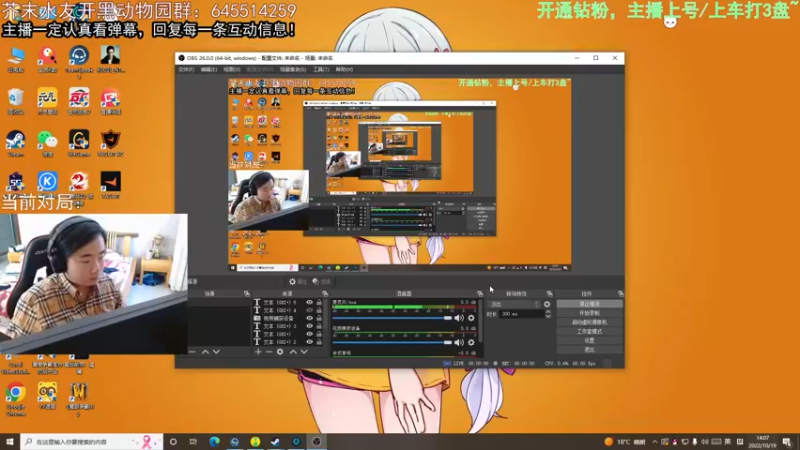Hide the 视频捕获设备 source
This screenshot has height=450, width=800.
(309, 318)
